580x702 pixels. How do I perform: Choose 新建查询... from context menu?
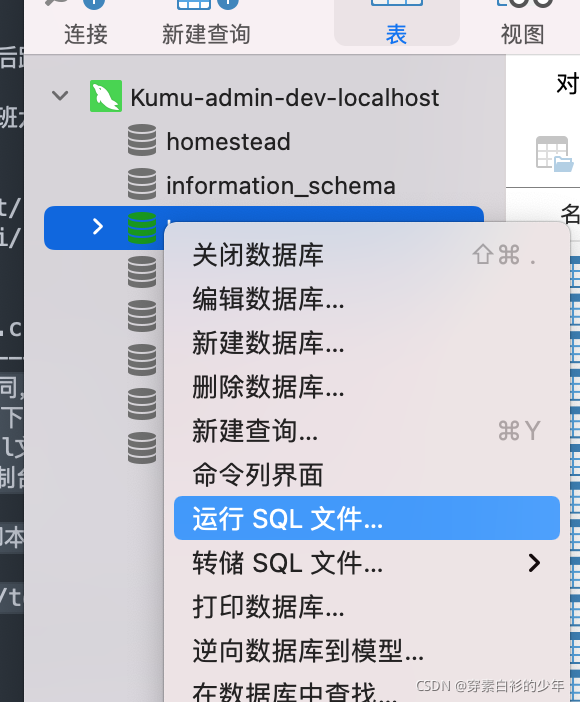[367, 431]
